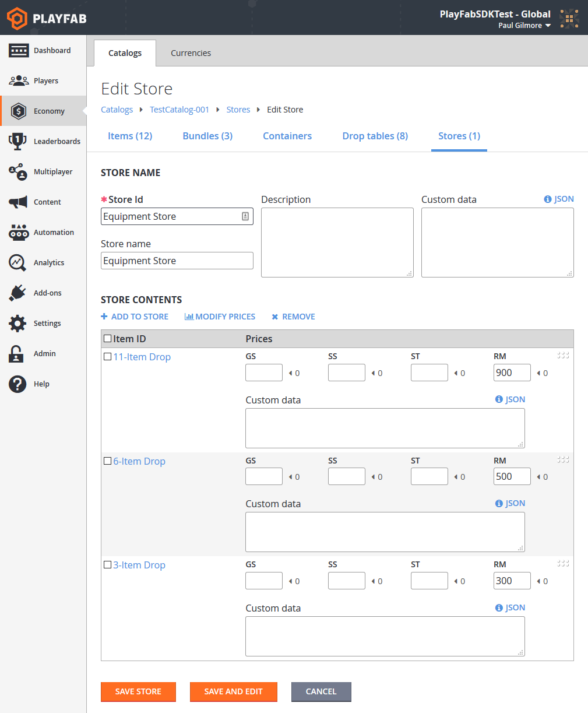Click the JSON info icon near Custom data
This screenshot has height=713, width=588.
pyautogui.click(x=548, y=198)
